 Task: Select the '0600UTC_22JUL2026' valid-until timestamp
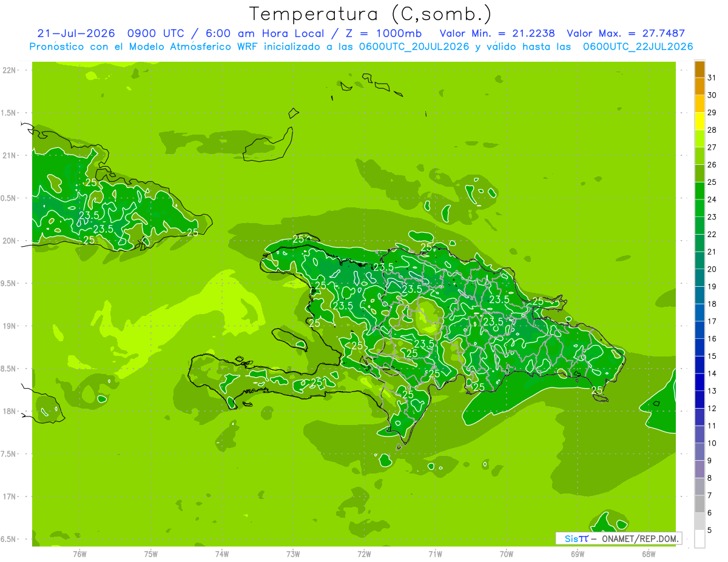point(638,47)
